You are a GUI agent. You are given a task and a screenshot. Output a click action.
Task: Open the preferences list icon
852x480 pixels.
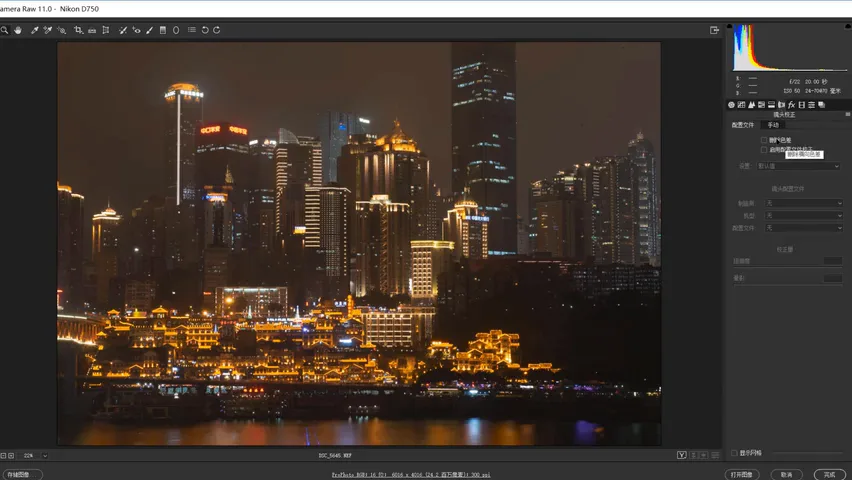(x=192, y=30)
